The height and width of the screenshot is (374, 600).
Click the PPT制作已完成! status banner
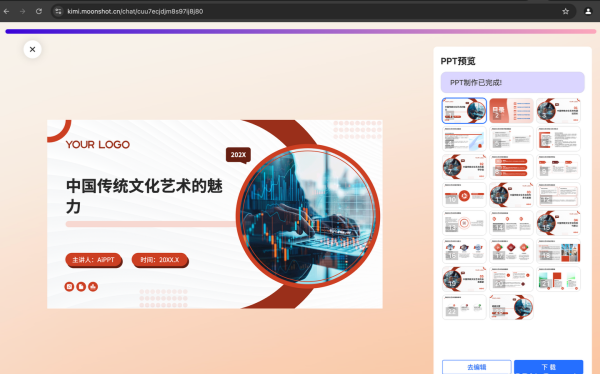coord(512,82)
